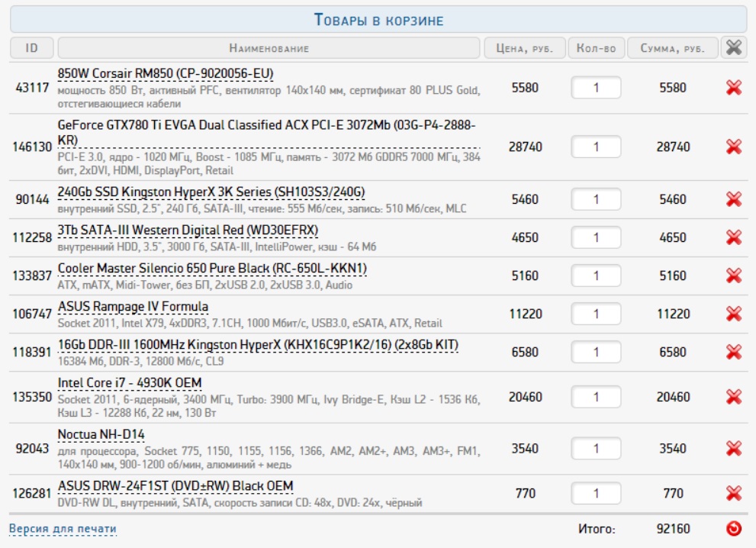
Task: Click sum 770 in Сумма column
Action: pyautogui.click(x=673, y=493)
